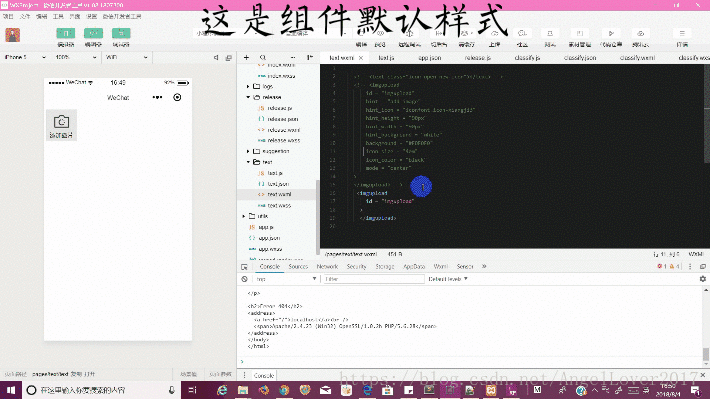Click the upload toolbar icon
Image resolution: width=710 pixels, height=399 pixels.
coord(494,34)
